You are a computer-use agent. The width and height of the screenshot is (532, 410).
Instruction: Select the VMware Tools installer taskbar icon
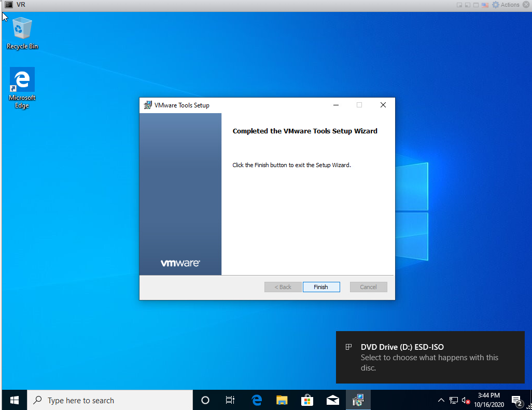(x=358, y=400)
